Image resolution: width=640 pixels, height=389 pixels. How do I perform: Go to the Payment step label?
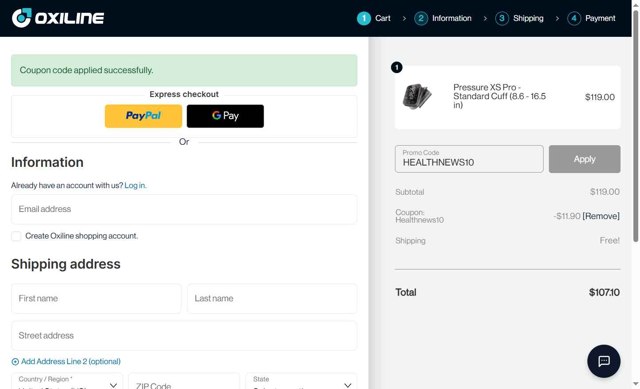click(x=600, y=18)
